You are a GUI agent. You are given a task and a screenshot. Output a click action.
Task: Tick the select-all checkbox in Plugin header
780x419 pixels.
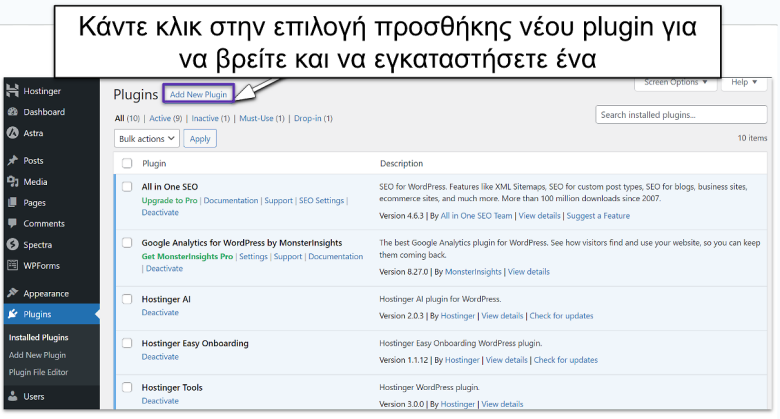pos(127,163)
